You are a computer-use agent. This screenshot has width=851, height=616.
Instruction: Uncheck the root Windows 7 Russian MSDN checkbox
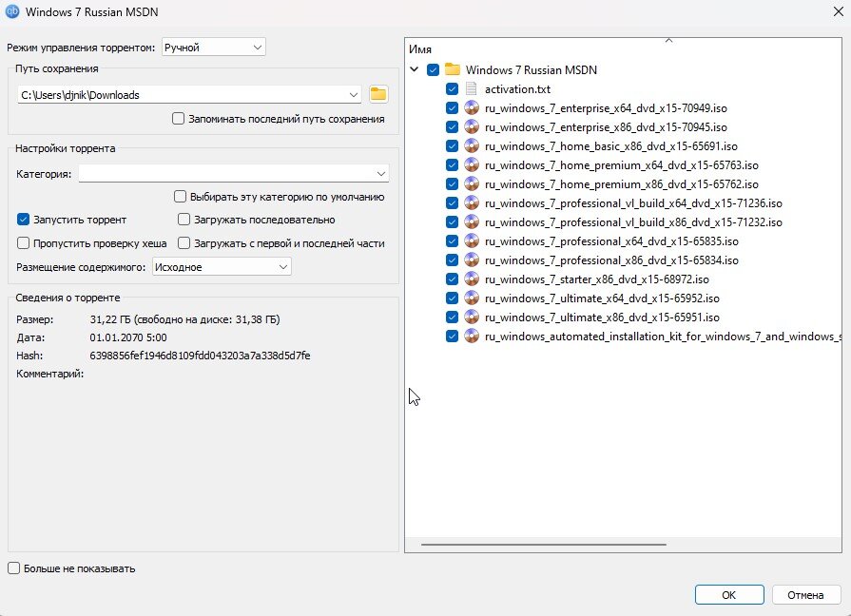click(x=433, y=69)
